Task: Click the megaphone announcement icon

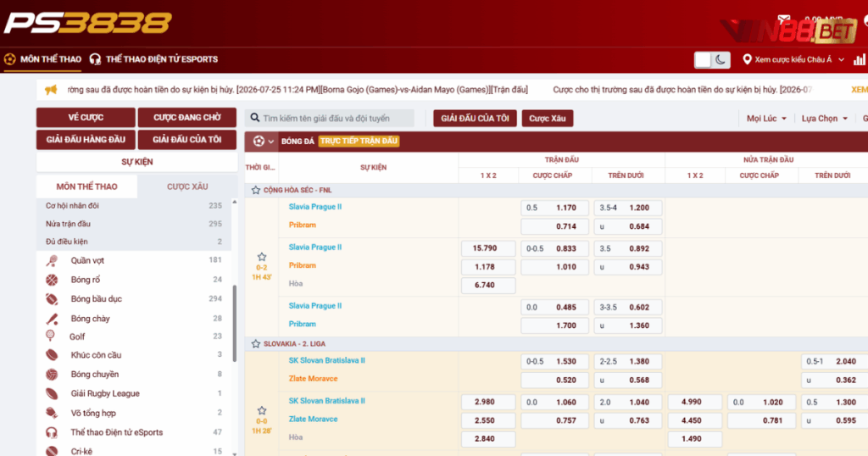Action: pos(51,90)
